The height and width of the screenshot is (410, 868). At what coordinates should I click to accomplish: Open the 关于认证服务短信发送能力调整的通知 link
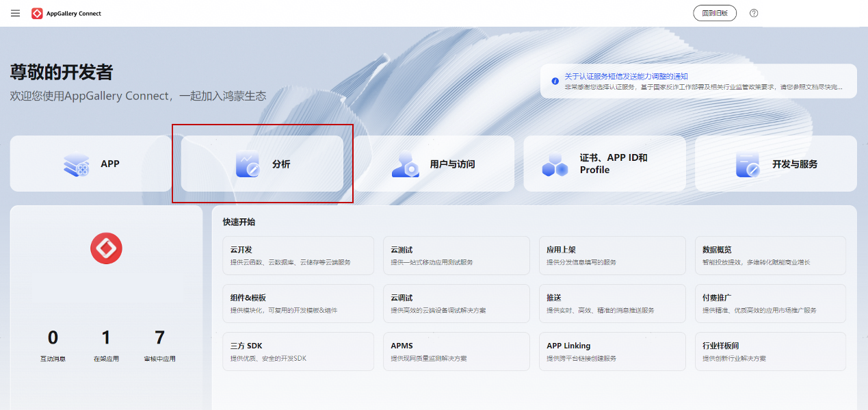point(625,76)
